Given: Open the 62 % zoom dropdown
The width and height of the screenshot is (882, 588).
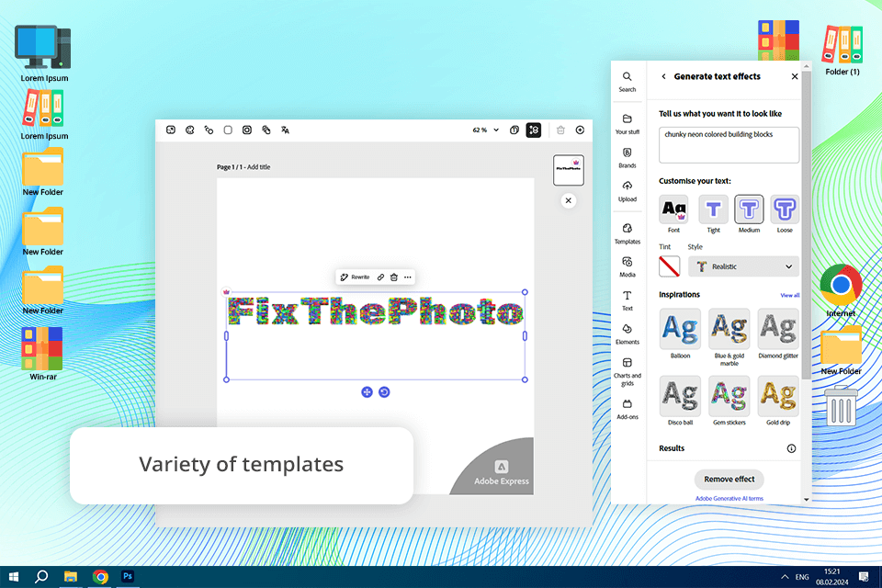Looking at the screenshot, I should coord(485,130).
